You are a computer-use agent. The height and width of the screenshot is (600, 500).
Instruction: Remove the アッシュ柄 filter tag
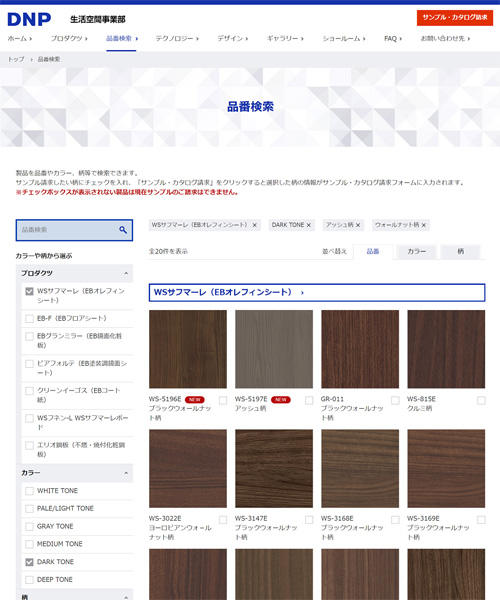[x=358, y=225]
